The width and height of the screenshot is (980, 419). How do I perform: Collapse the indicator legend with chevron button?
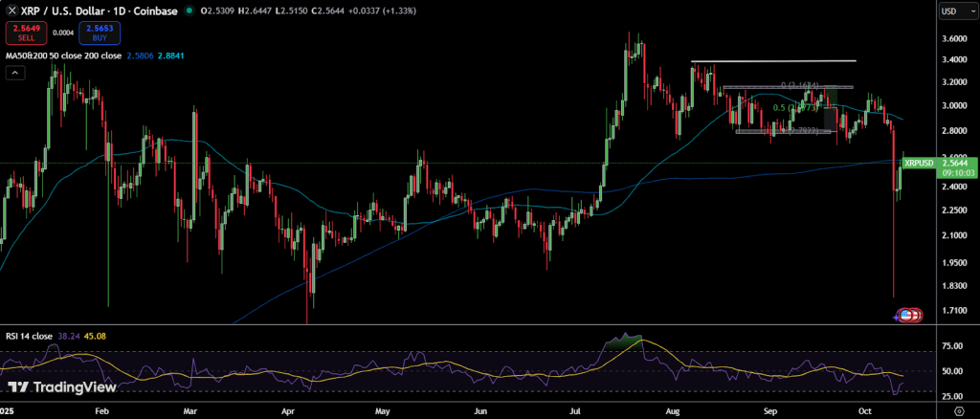pos(15,73)
